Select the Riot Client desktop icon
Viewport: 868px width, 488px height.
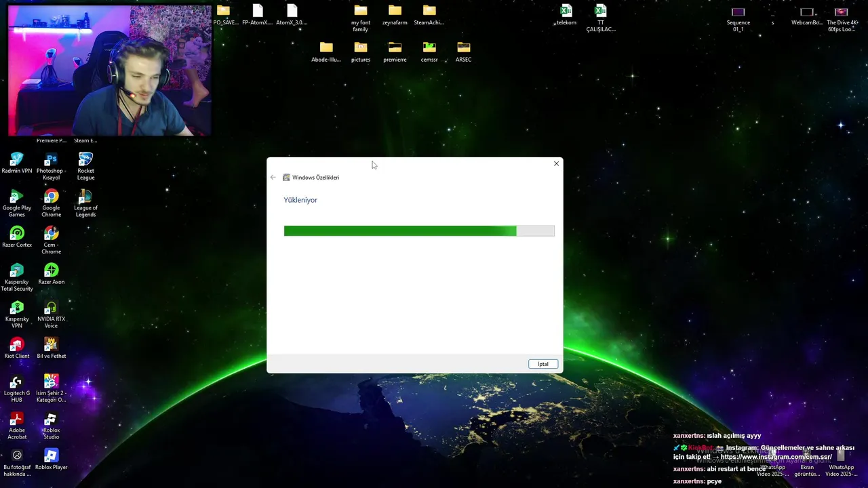[17, 348]
